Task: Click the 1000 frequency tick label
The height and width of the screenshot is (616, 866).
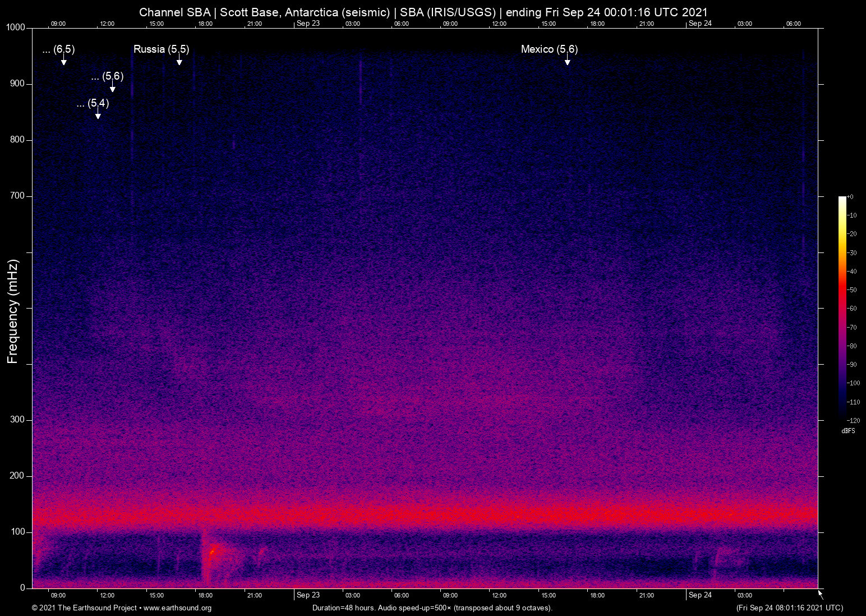Action: 15,26
